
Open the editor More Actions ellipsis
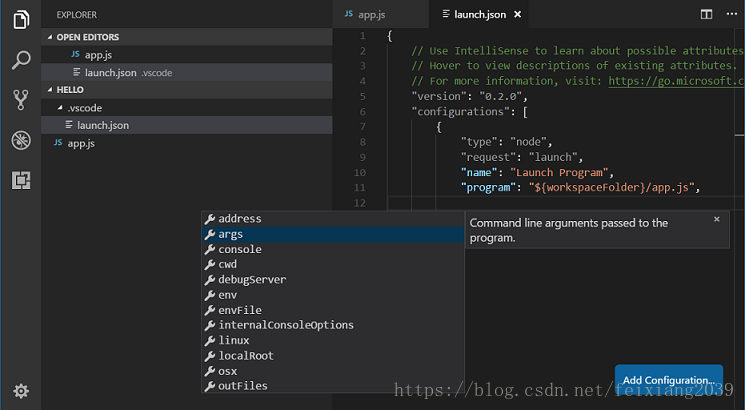pos(732,14)
